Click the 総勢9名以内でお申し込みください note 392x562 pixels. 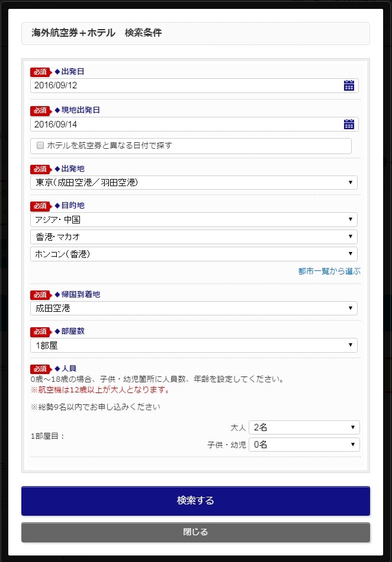point(95,407)
